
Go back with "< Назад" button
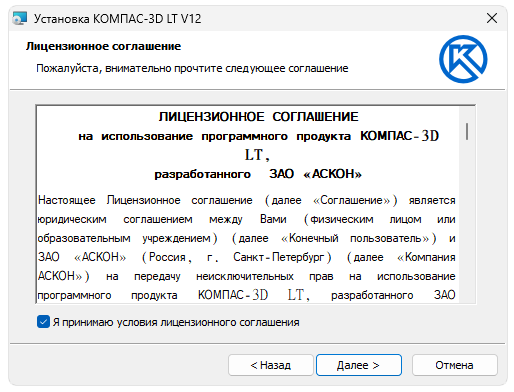click(x=271, y=365)
